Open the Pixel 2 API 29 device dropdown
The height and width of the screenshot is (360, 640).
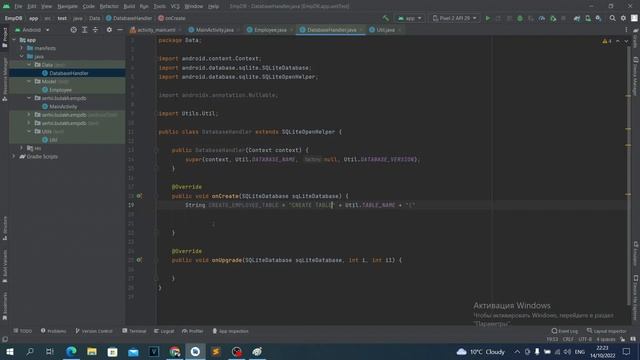tap(454, 18)
